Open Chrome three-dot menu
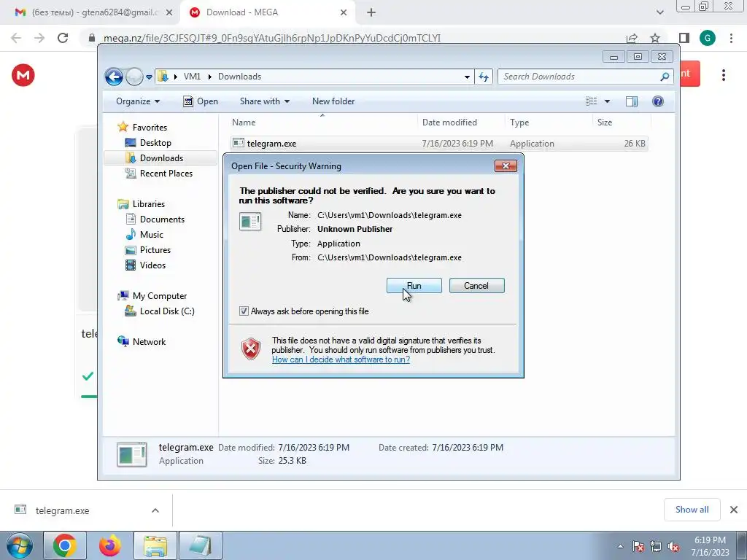 point(731,38)
